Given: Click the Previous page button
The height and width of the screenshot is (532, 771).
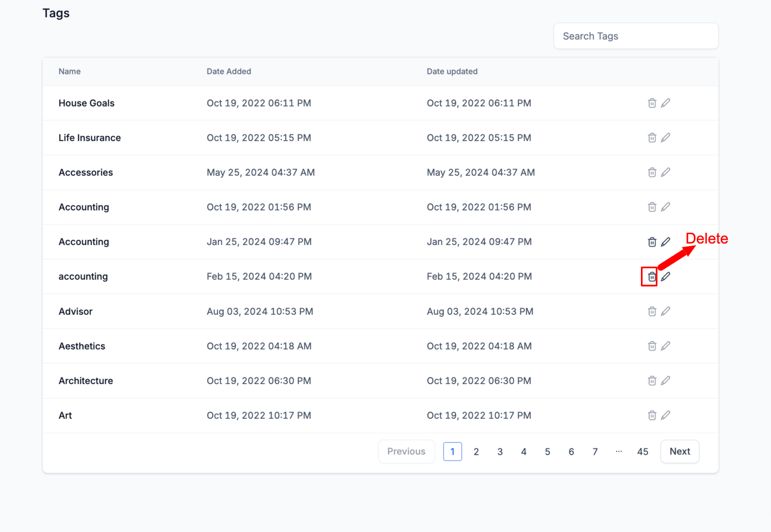Looking at the screenshot, I should (406, 452).
